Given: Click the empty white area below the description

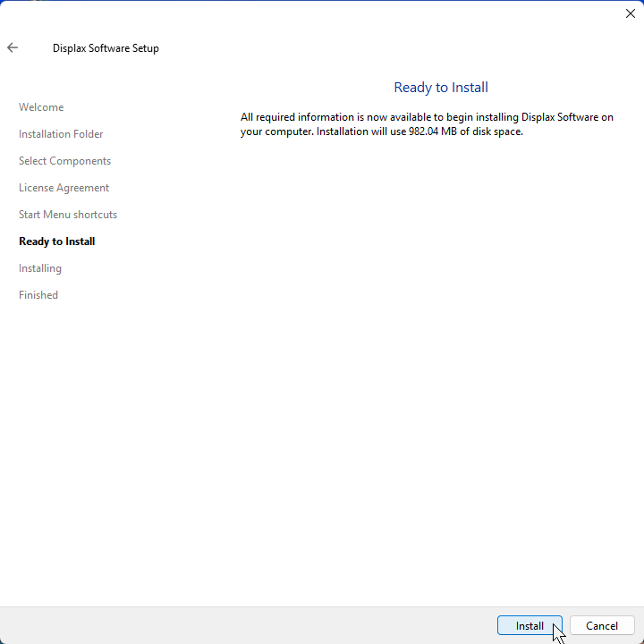Looking at the screenshot, I should [429, 358].
